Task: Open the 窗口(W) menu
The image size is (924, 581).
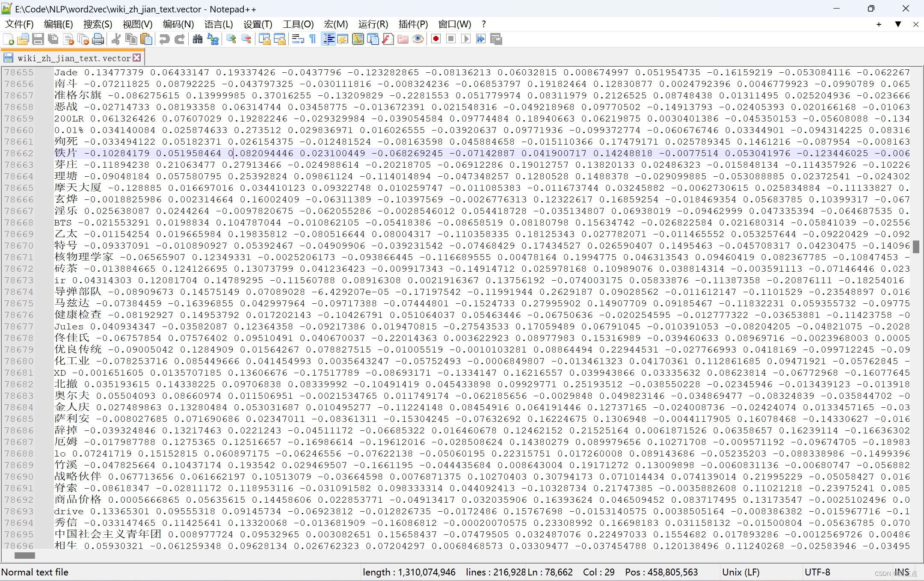Action: [x=455, y=24]
